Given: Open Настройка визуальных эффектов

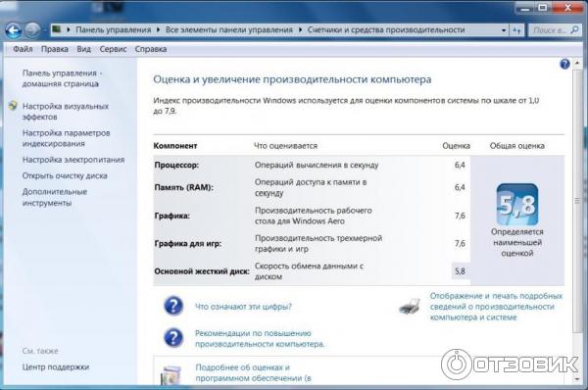Looking at the screenshot, I should [66, 112].
